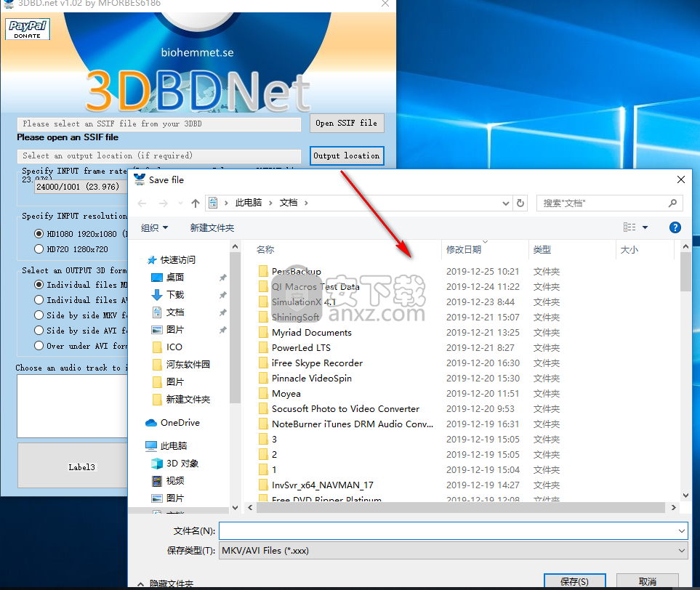This screenshot has height=590, width=700.
Task: Click the Back navigation arrow
Action: point(142,203)
